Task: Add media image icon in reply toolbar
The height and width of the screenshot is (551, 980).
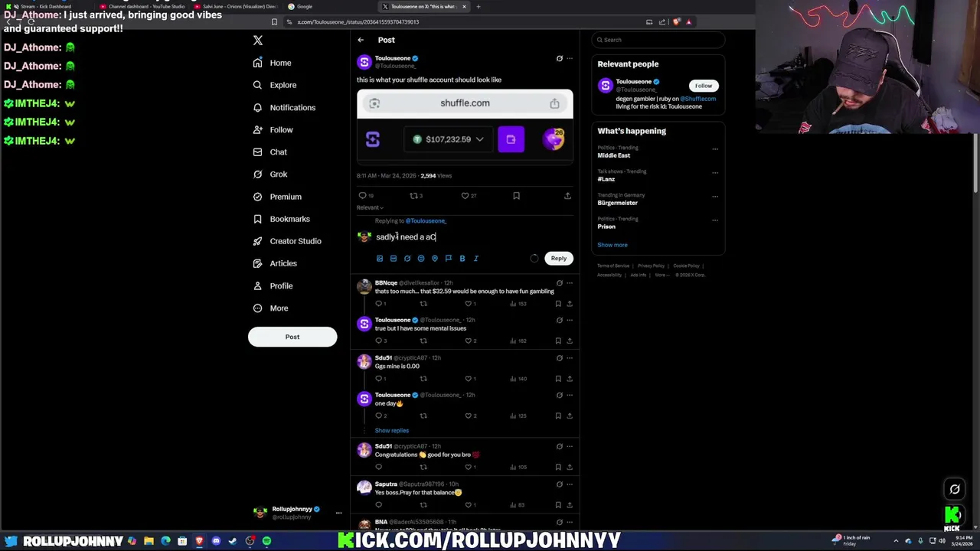Action: tap(380, 259)
